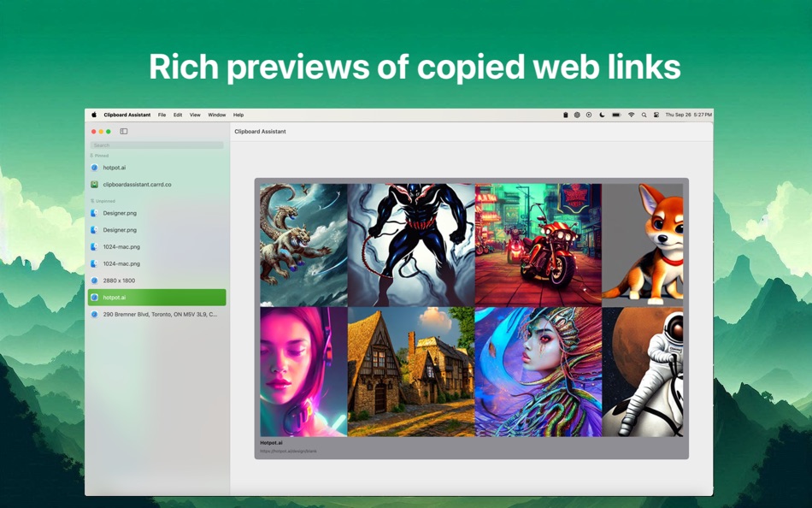This screenshot has width=812, height=508.
Task: Zoom the window with the green button
Action: coord(109,132)
